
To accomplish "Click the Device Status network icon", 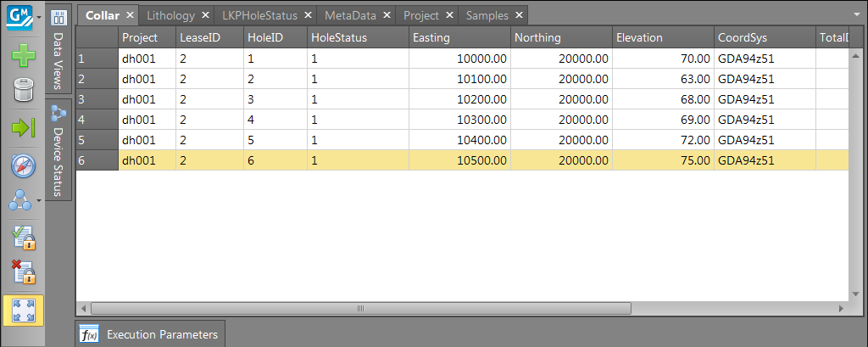I will tap(58, 114).
